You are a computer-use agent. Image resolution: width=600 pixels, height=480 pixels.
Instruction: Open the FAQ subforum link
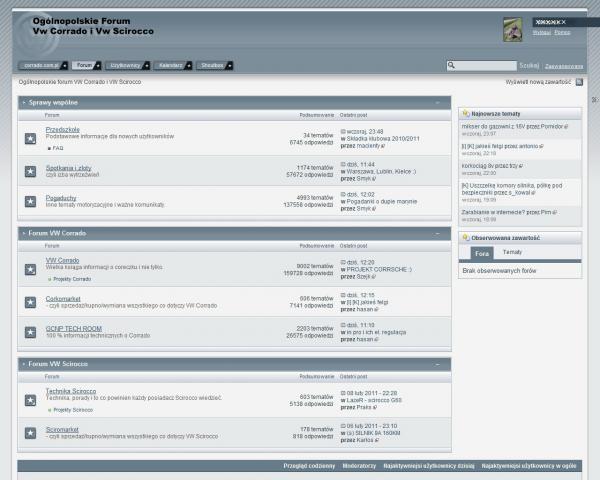[58, 148]
